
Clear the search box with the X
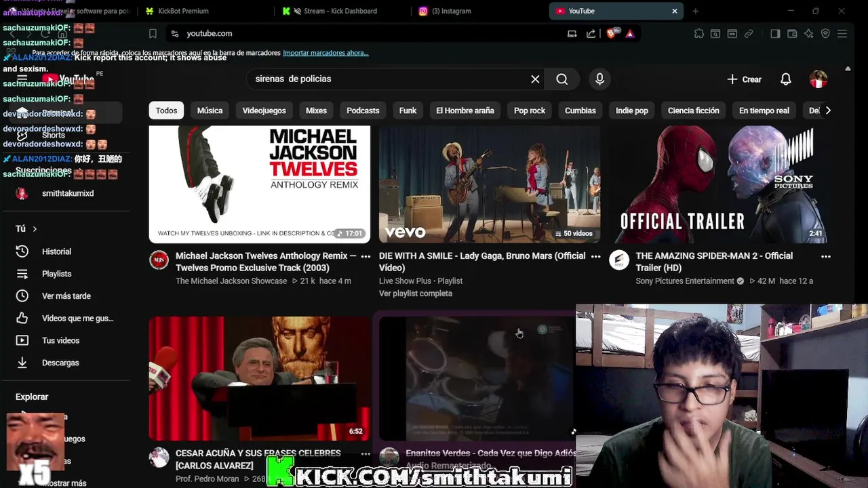[x=535, y=79]
